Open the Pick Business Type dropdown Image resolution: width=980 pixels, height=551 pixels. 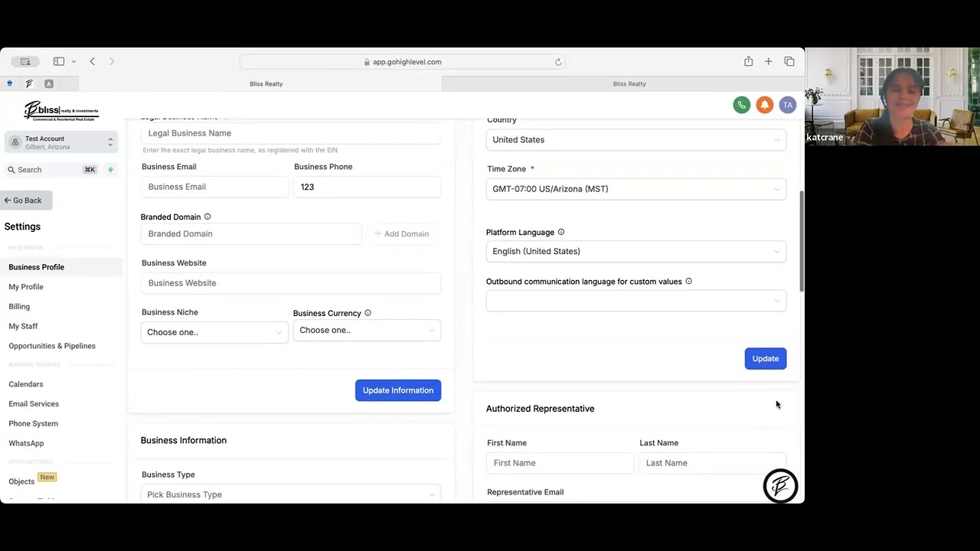tap(291, 494)
